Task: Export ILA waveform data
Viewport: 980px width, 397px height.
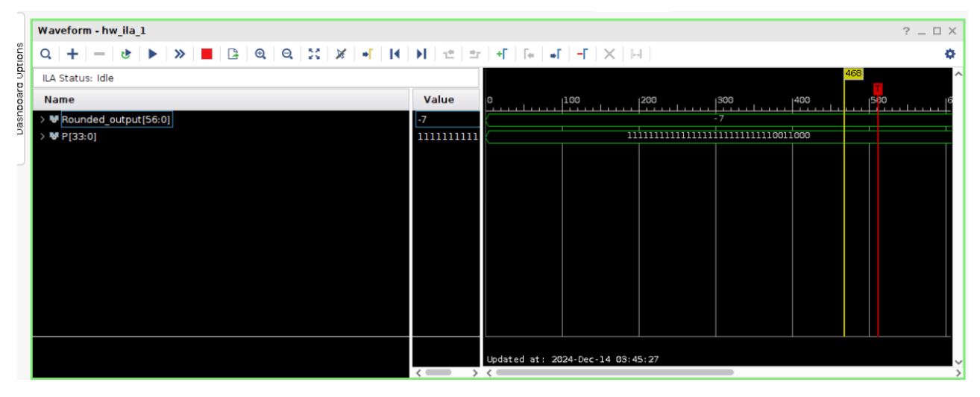Action: click(x=232, y=54)
